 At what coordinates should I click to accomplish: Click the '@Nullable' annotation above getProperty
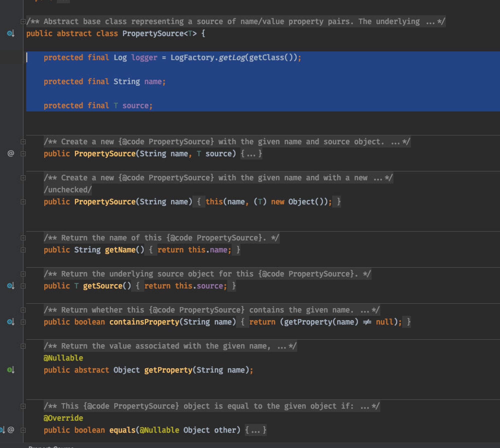point(63,358)
